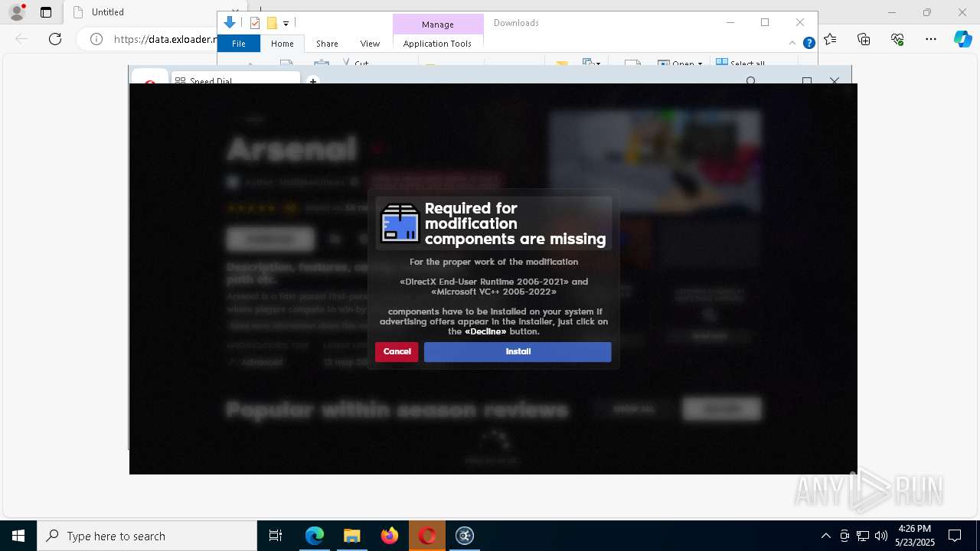The width and height of the screenshot is (980, 551).
Task: Open Explorer Help question mark icon
Action: click(x=808, y=43)
